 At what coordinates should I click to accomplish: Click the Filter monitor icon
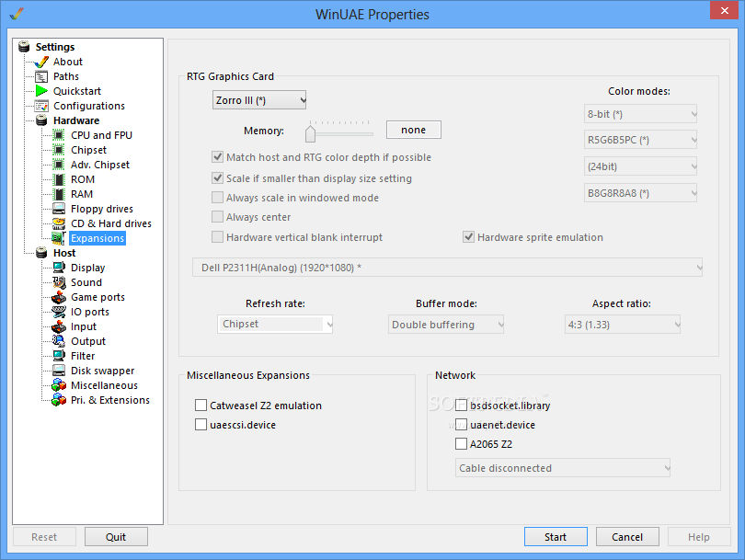59,356
